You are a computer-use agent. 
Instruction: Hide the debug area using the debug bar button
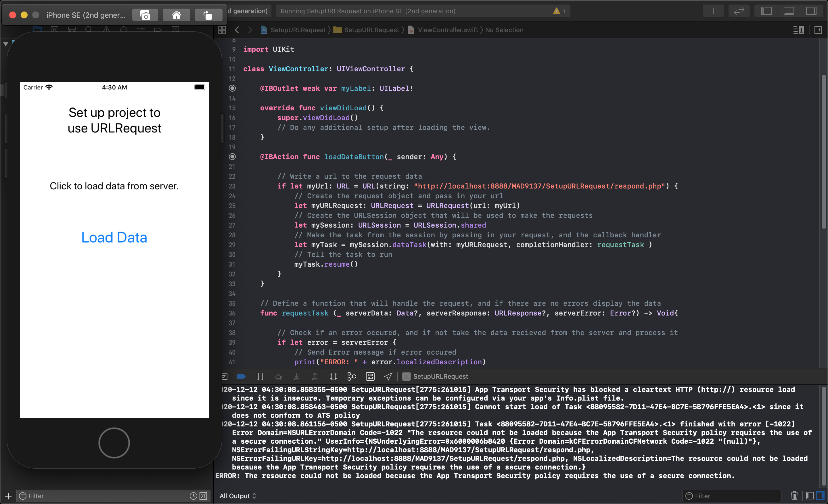pos(225,376)
